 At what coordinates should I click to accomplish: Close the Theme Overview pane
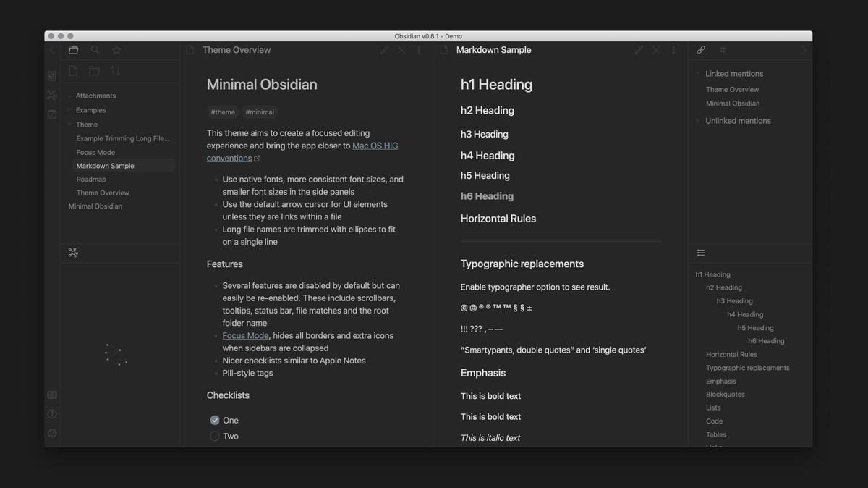(402, 50)
